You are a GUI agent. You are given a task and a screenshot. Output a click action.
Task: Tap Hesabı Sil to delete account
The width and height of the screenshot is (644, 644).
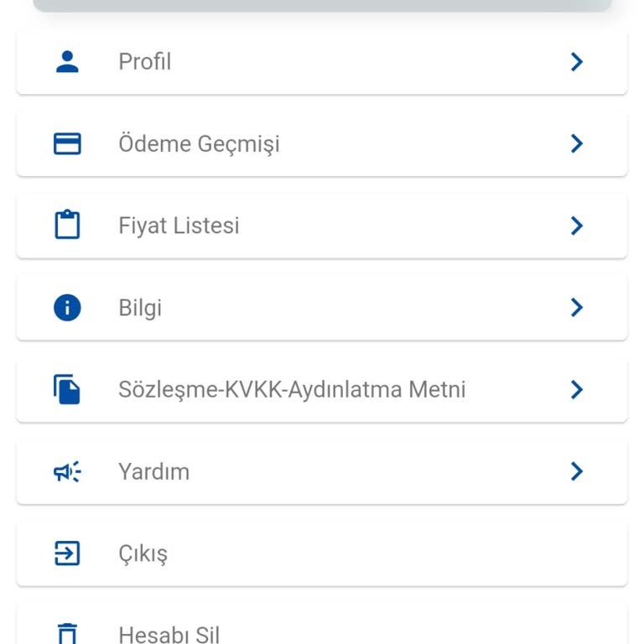(169, 634)
